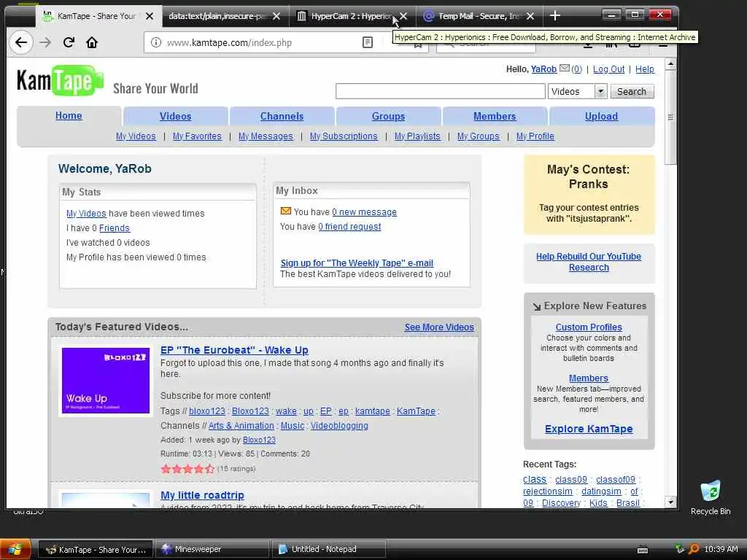Click See More Videos link
The image size is (747, 560).
[439, 327]
